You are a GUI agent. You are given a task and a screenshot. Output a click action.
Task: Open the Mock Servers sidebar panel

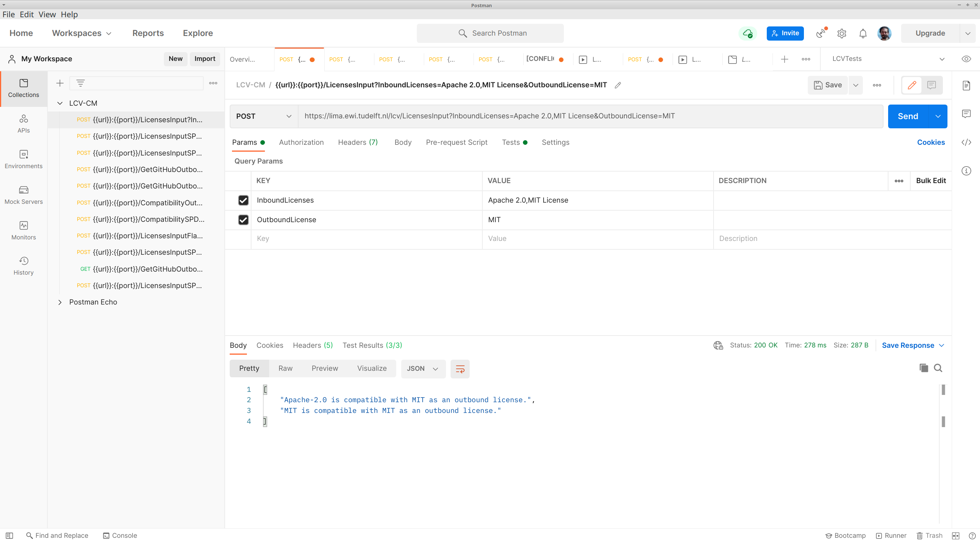point(23,195)
